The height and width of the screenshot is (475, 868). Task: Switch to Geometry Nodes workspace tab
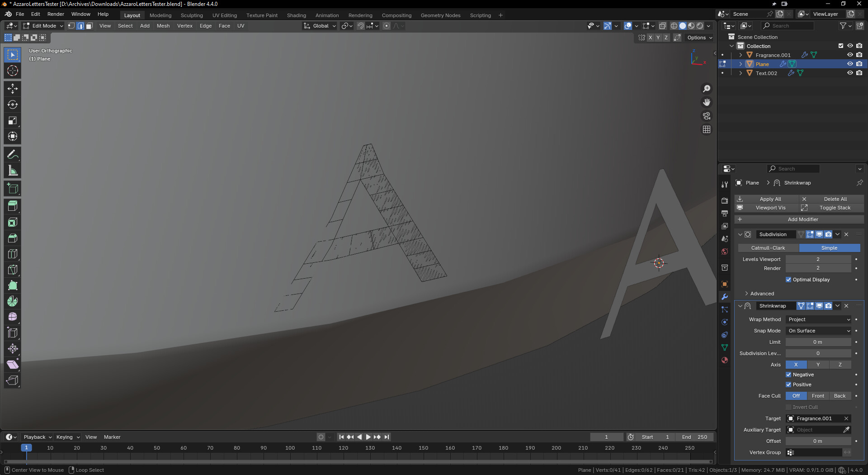[440, 15]
